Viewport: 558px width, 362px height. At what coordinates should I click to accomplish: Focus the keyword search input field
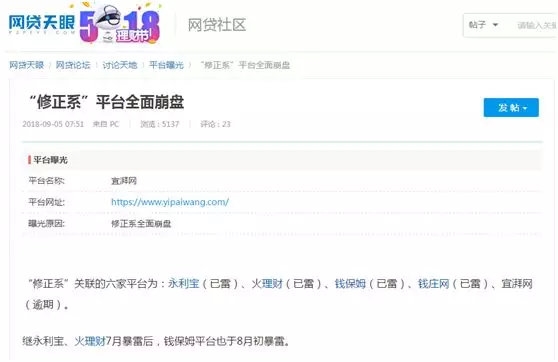pos(537,25)
